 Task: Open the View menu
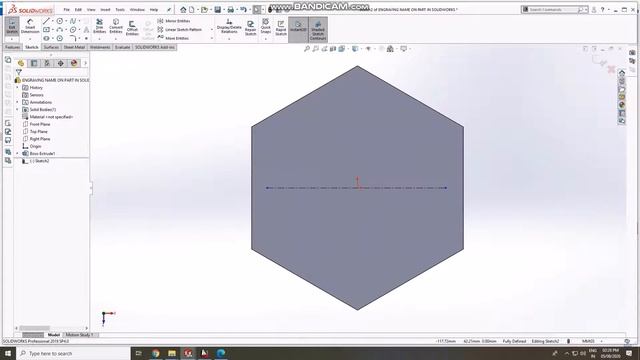pos(91,9)
